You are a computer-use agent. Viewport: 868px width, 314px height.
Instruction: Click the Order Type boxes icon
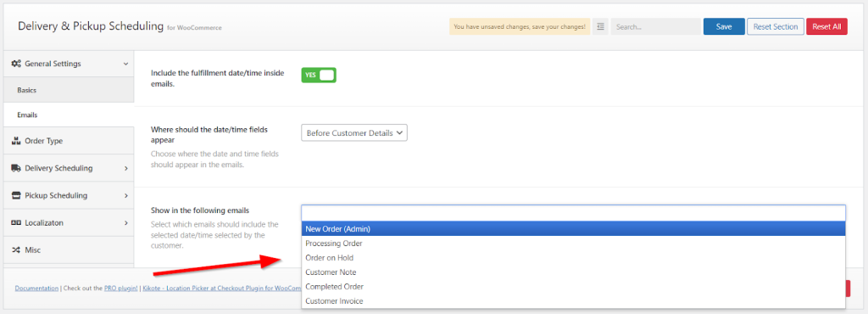click(16, 141)
